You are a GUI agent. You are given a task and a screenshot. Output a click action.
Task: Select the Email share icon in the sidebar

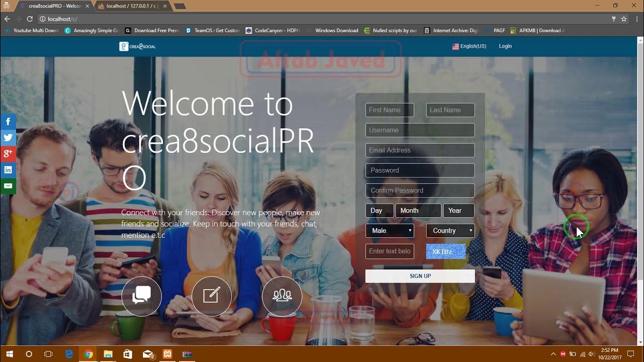pyautogui.click(x=8, y=186)
